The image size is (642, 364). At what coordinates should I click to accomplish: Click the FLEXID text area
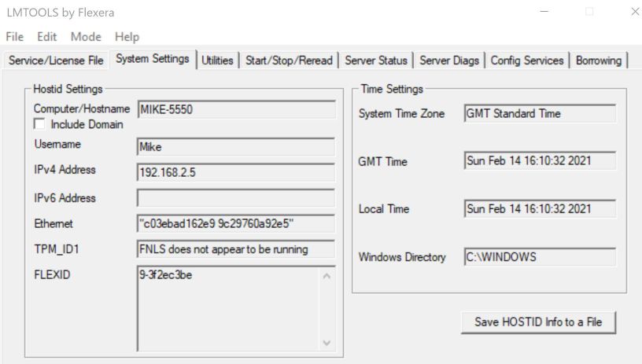(x=227, y=309)
